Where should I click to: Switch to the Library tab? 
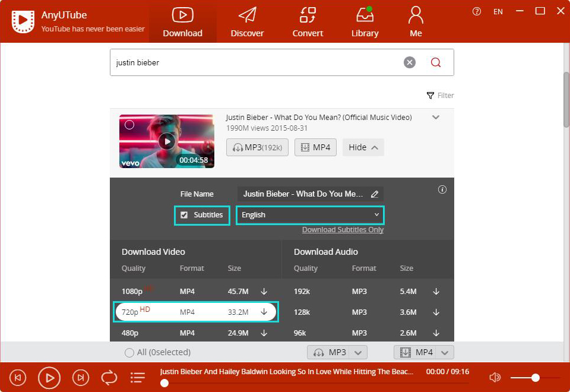coord(365,22)
